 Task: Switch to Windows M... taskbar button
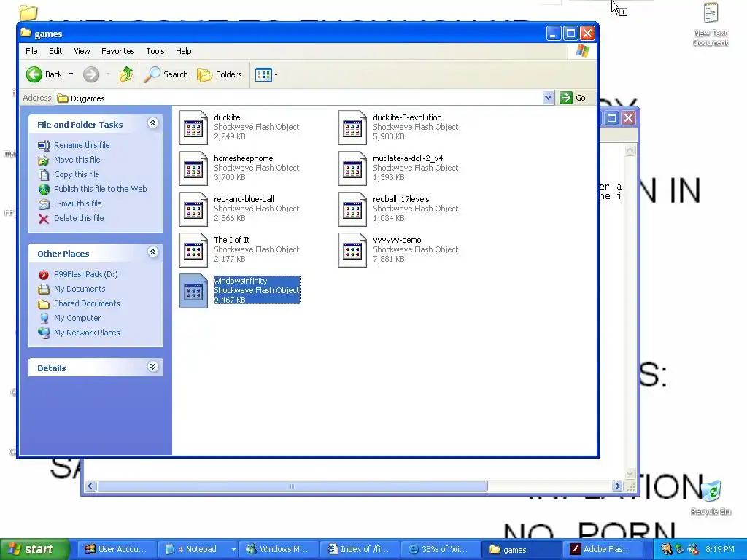278,549
